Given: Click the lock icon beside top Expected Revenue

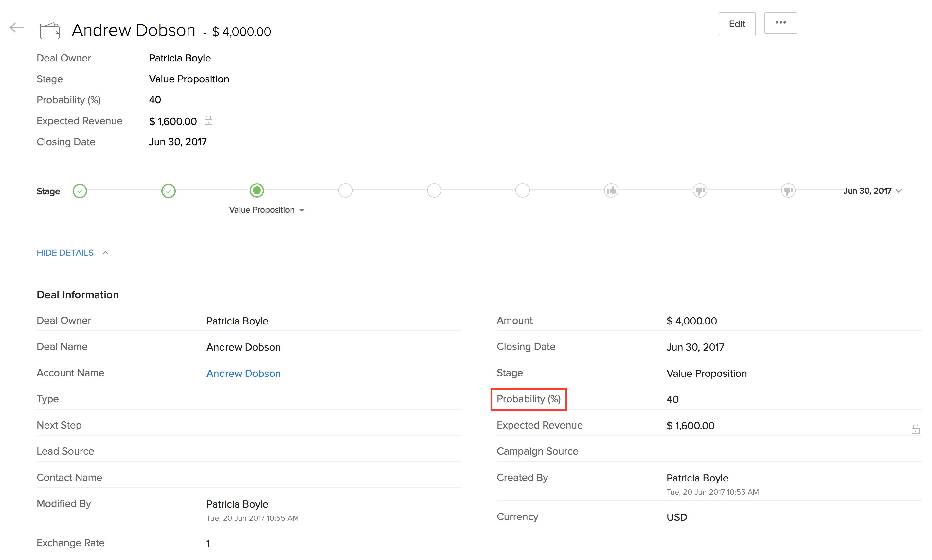Looking at the screenshot, I should 208,121.
